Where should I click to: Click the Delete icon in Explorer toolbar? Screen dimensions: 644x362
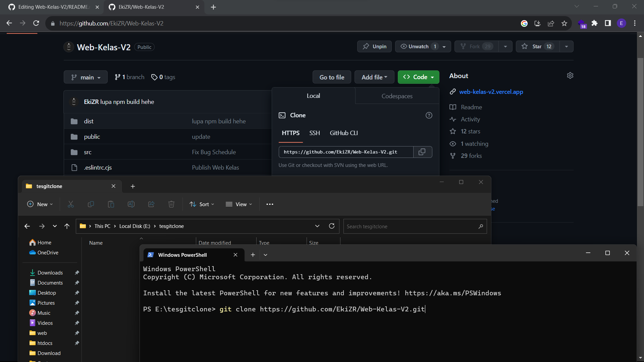171,204
